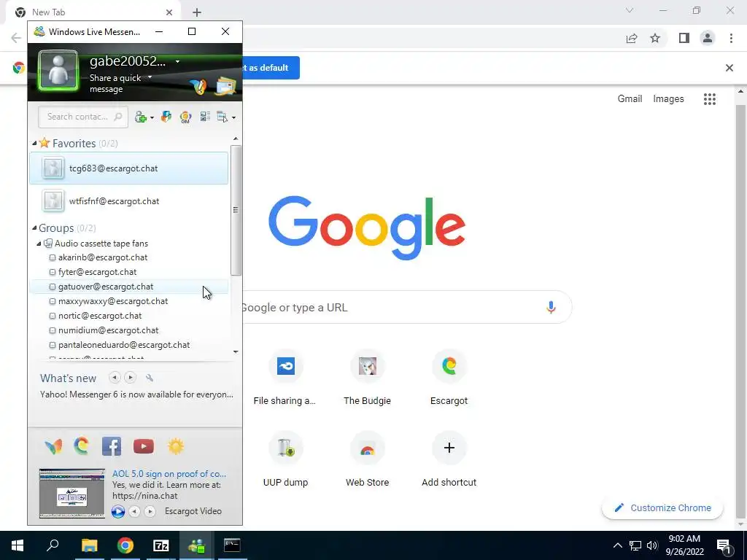This screenshot has height=560, width=747.
Task: Open the display name status dropdown arrow
Action: click(177, 61)
